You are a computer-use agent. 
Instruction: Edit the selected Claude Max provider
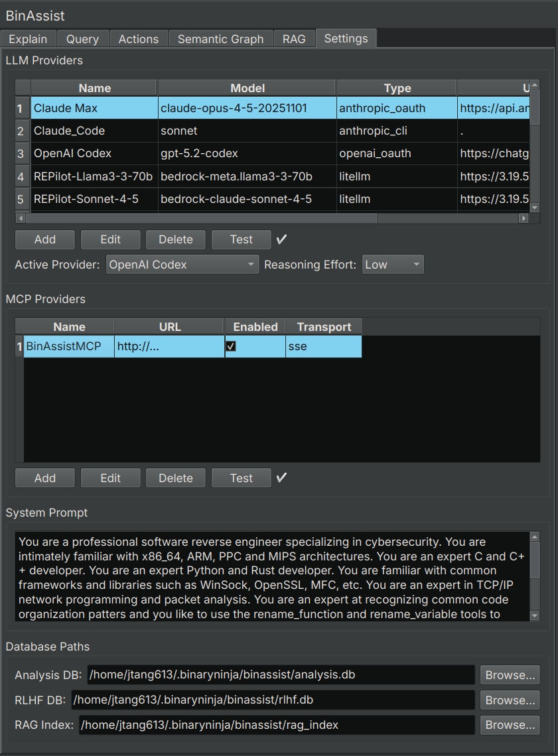point(110,239)
